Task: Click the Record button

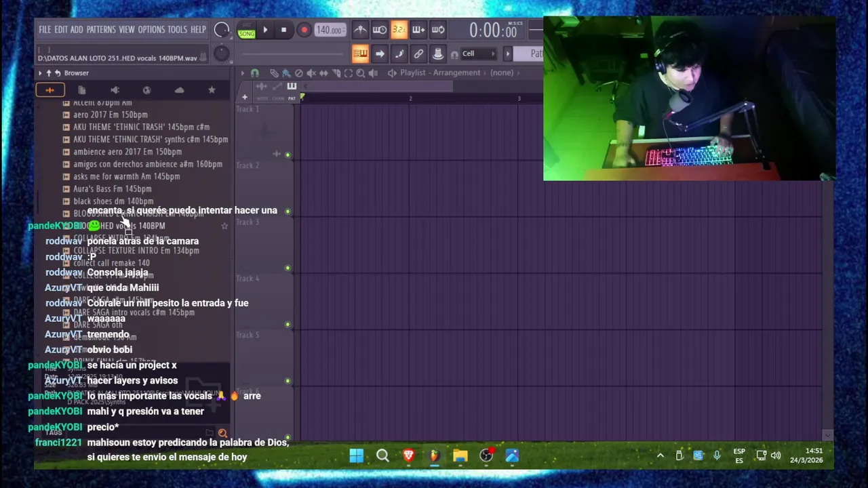Action: 304,30
